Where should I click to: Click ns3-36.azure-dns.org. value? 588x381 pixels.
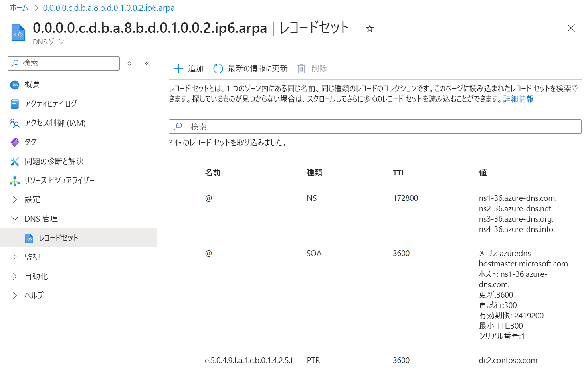(516, 219)
